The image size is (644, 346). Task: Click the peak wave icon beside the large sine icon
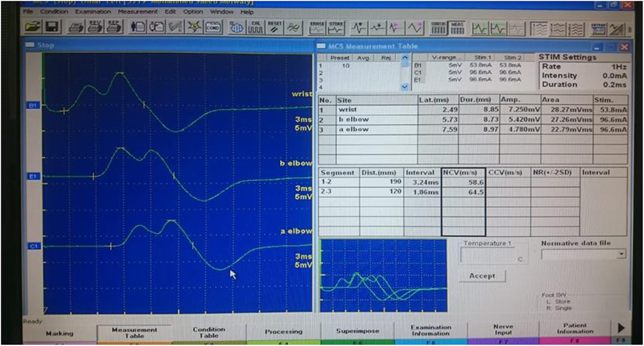click(396, 27)
